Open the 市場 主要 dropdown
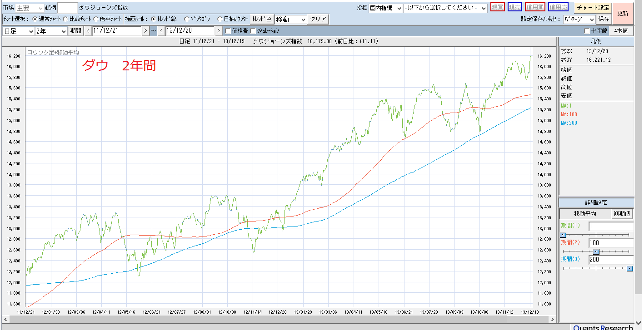The image size is (644, 330). (30, 8)
